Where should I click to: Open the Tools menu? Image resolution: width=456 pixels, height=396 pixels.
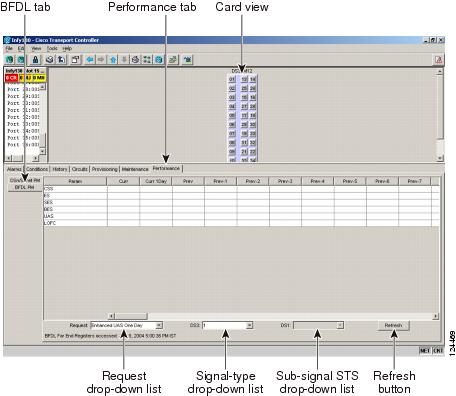(x=52, y=49)
